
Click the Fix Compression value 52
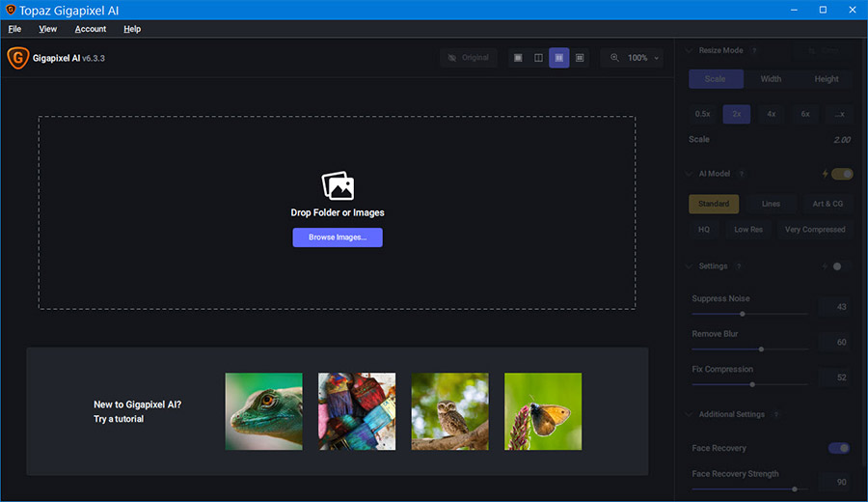point(835,377)
